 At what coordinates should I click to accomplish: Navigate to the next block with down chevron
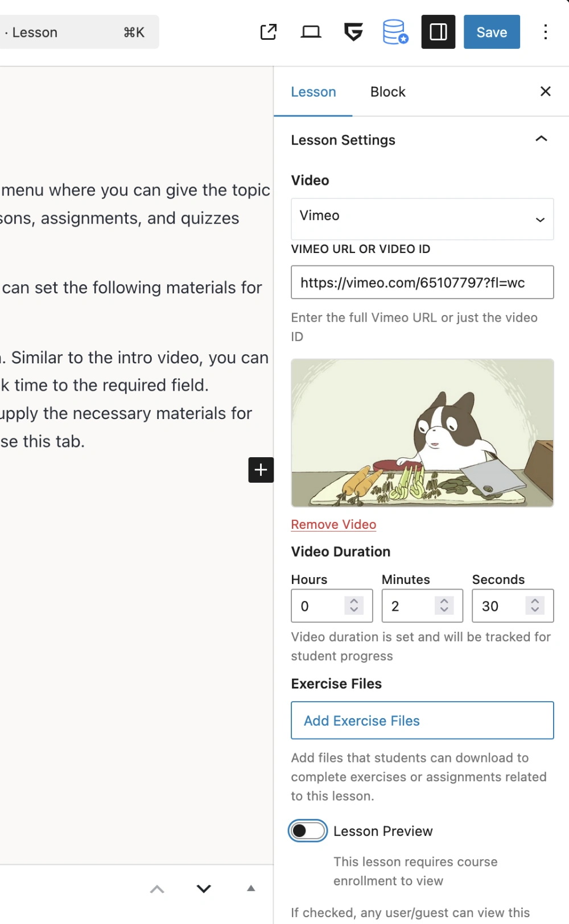click(203, 889)
